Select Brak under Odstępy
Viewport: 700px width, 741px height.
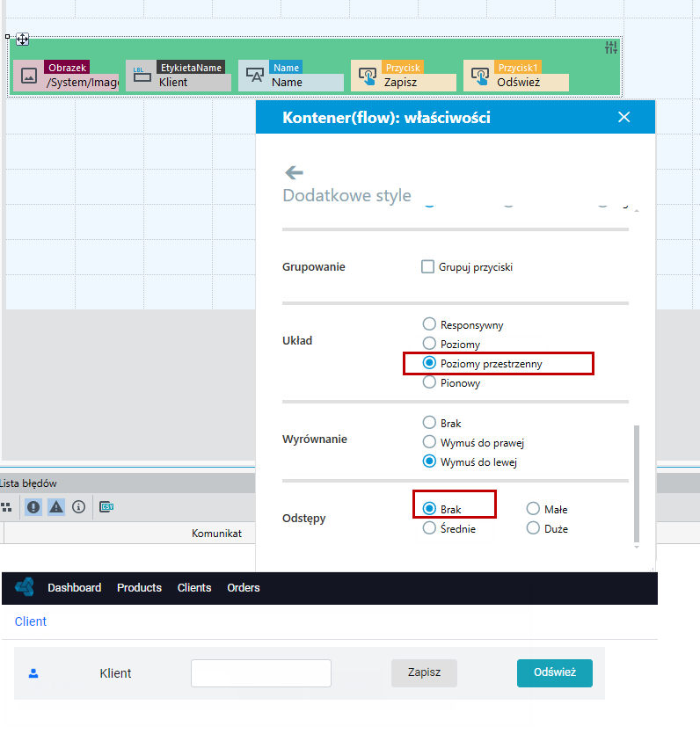pyautogui.click(x=429, y=508)
